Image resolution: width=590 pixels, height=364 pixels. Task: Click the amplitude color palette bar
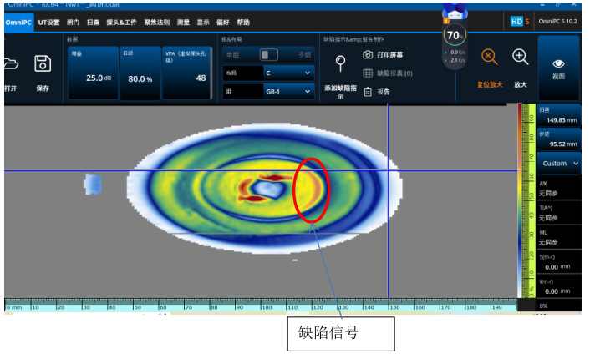(520, 200)
